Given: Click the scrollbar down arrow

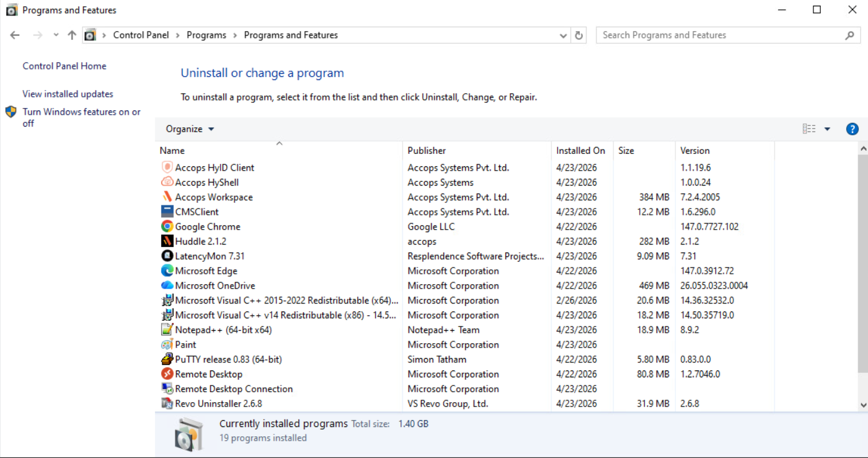Looking at the screenshot, I should click(863, 405).
